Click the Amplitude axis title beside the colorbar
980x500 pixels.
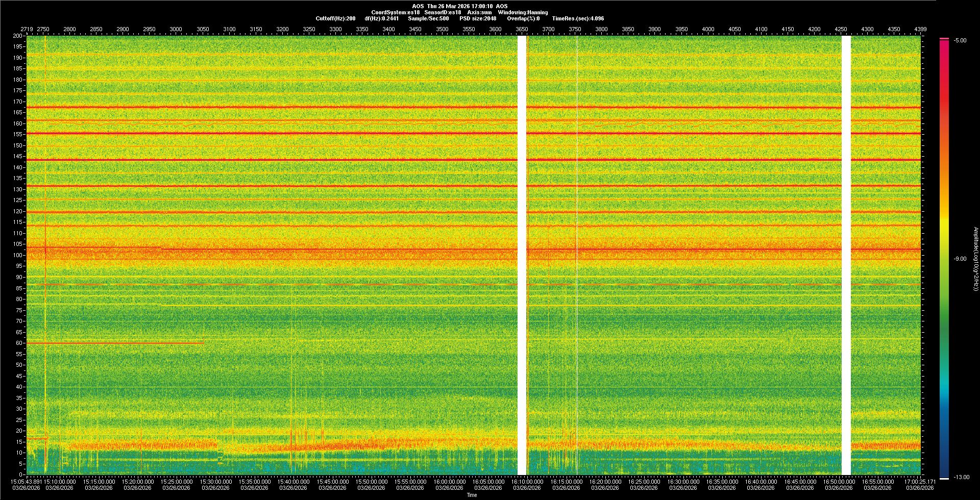point(975,259)
